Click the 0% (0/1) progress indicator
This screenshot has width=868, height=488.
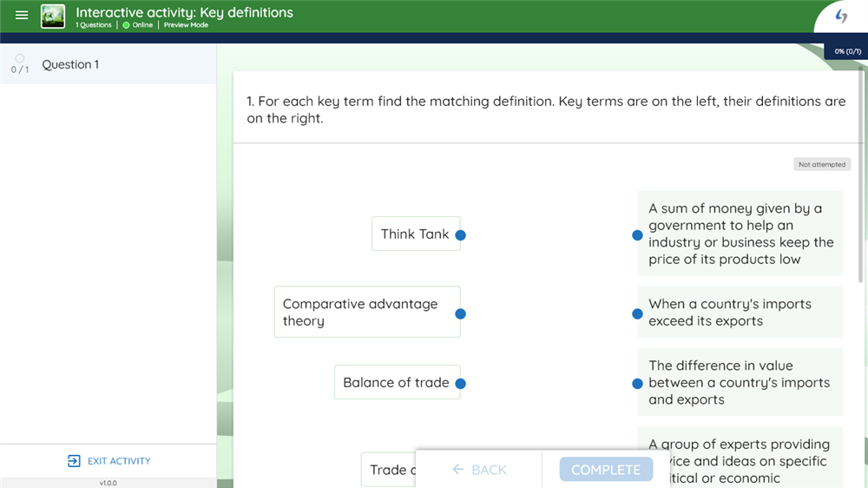coord(847,51)
